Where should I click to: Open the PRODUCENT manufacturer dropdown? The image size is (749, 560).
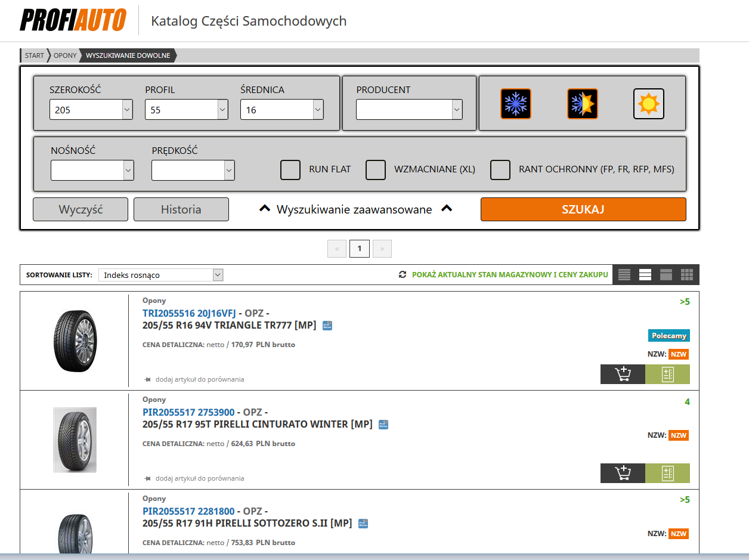tap(410, 110)
